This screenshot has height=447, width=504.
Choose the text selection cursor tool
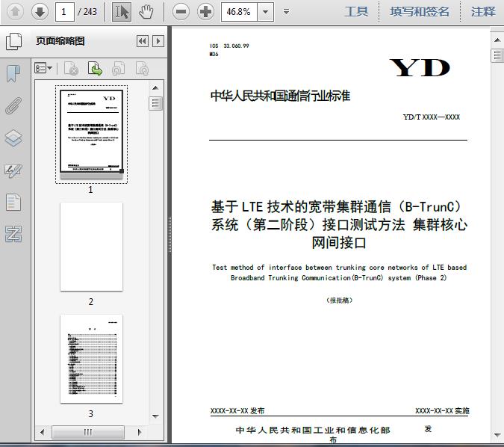[122, 12]
